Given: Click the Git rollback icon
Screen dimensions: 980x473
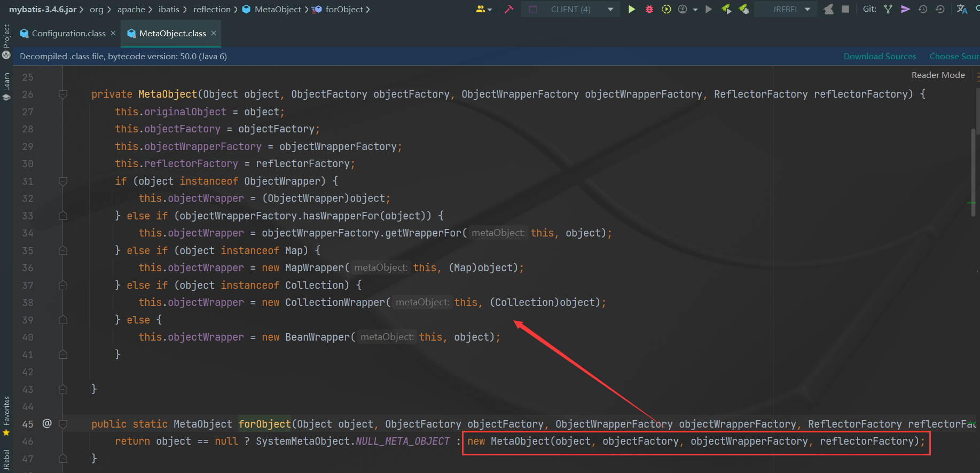Looking at the screenshot, I should coord(940,9).
